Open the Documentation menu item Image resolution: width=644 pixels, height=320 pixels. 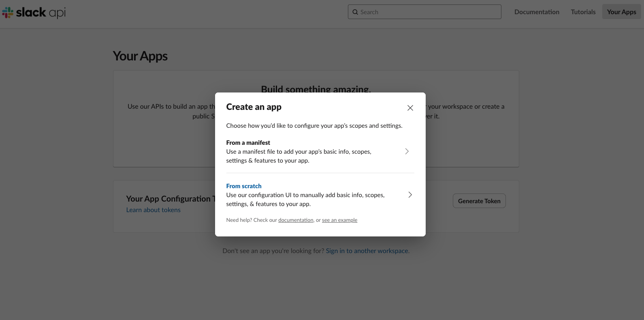click(537, 12)
